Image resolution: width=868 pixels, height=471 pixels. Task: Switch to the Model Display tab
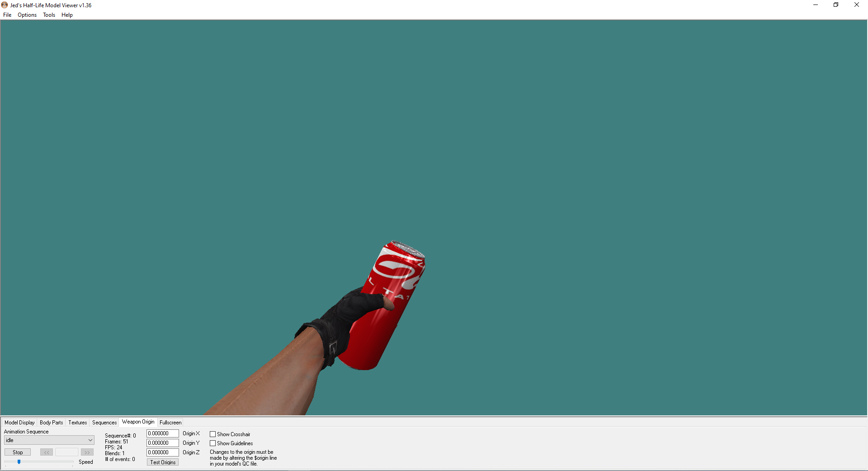point(19,423)
